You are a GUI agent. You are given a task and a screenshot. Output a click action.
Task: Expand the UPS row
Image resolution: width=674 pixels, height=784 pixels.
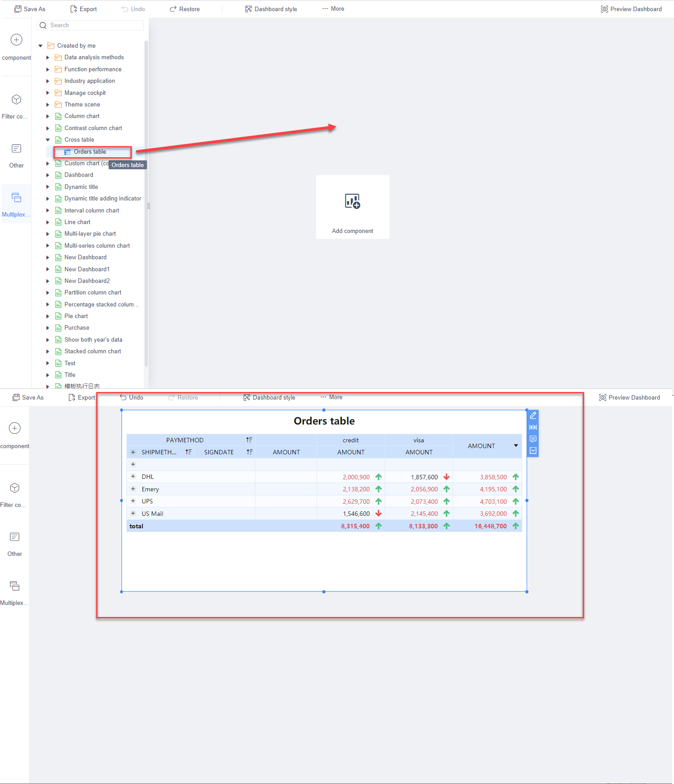(x=133, y=501)
